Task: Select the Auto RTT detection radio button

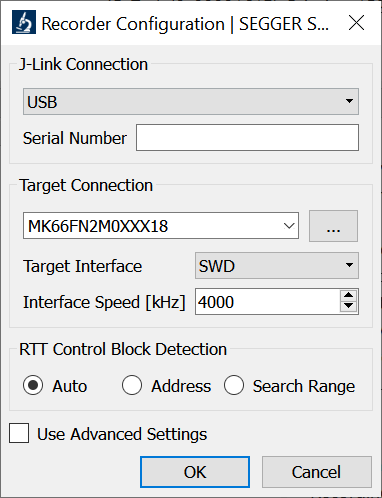Action: 33,385
